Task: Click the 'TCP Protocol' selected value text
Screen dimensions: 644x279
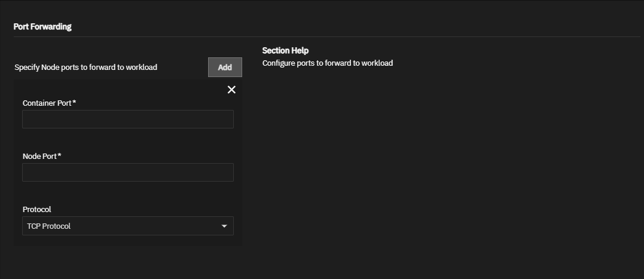Action: pyautogui.click(x=49, y=226)
